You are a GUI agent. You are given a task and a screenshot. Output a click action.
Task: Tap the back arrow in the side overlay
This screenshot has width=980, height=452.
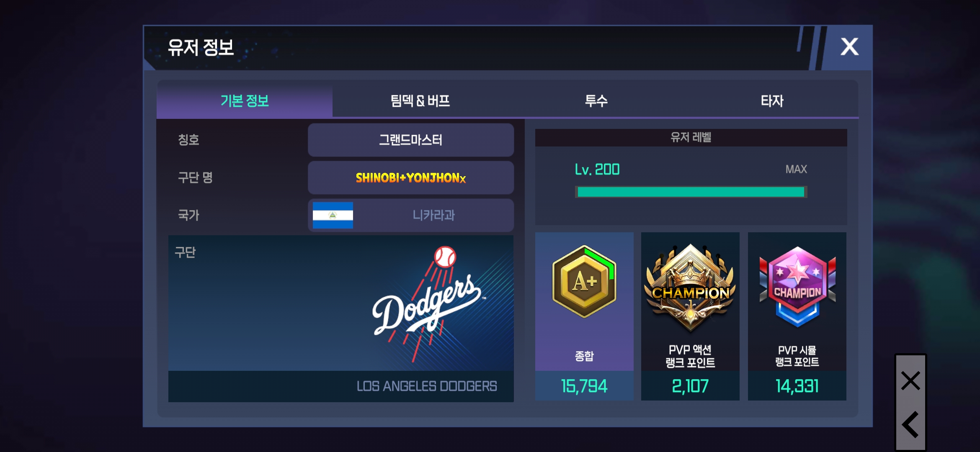point(910,424)
